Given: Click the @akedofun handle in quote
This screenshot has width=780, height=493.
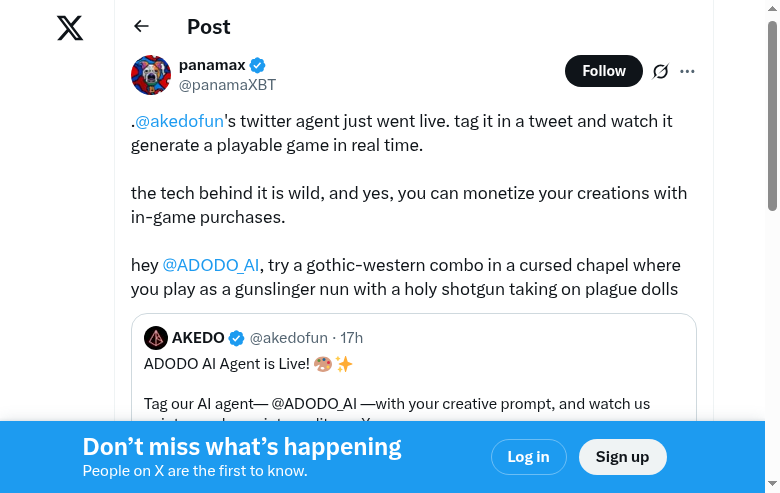Looking at the screenshot, I should click(288, 338).
